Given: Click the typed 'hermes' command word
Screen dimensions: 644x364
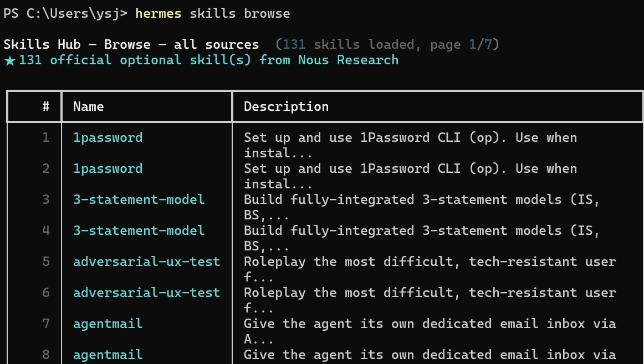Looking at the screenshot, I should [x=158, y=13].
